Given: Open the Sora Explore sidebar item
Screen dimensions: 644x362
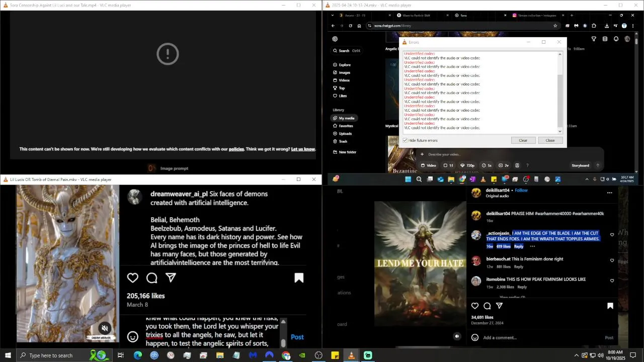Looking at the screenshot, I should pos(342,65).
